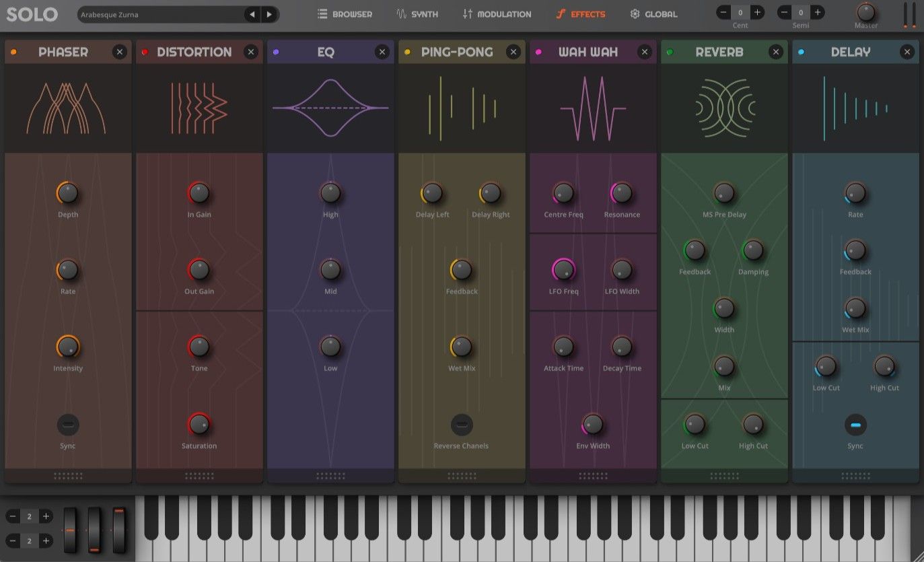Disable Reverb using its green power dot
924x562 pixels.
[670, 51]
